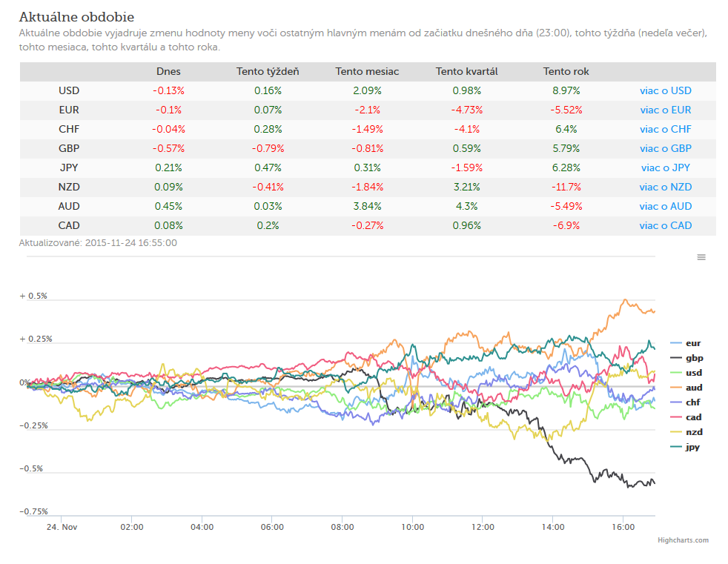Open the Highcharts chart context menu icon
This screenshot has height=564, width=728.
(701, 257)
